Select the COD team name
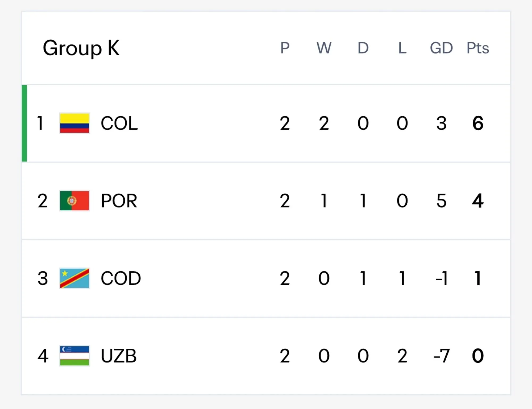This screenshot has width=532, height=409. 121,278
